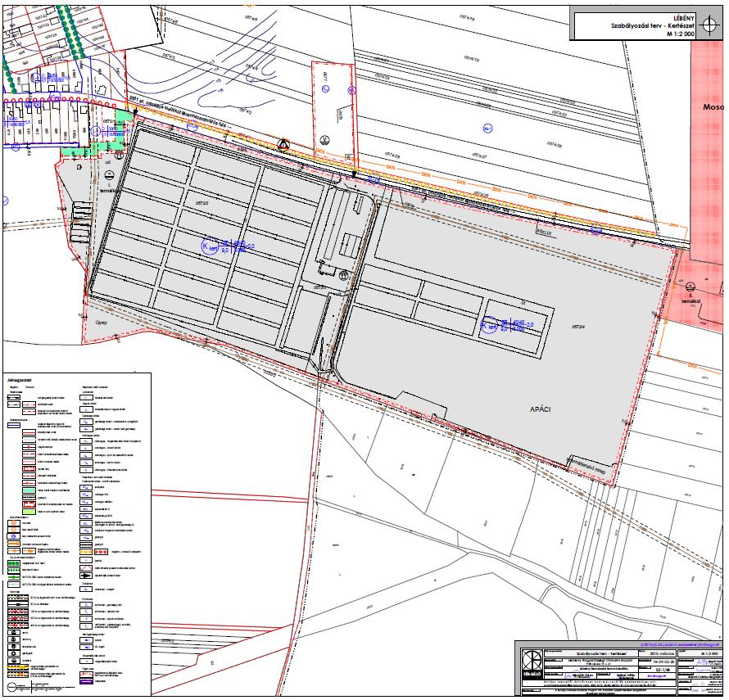
Task: Click the K kert zone circle near parcel 0572/4
Action: pos(489,325)
